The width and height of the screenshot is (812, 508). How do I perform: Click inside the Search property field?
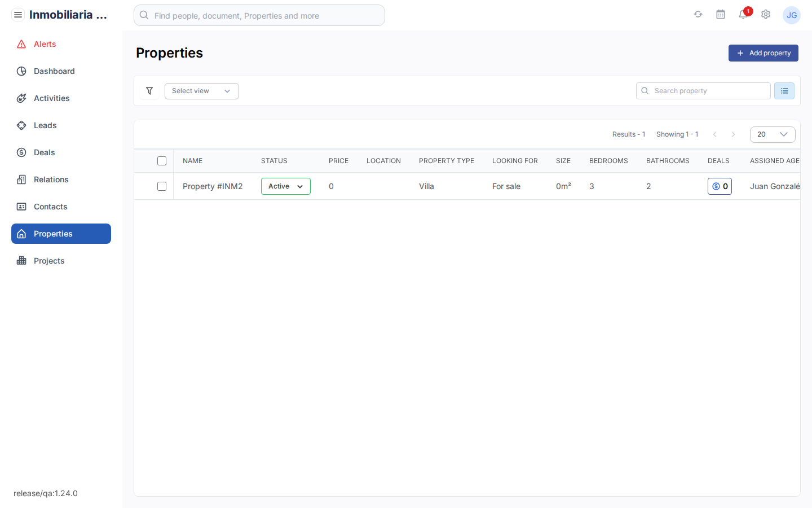(x=703, y=90)
